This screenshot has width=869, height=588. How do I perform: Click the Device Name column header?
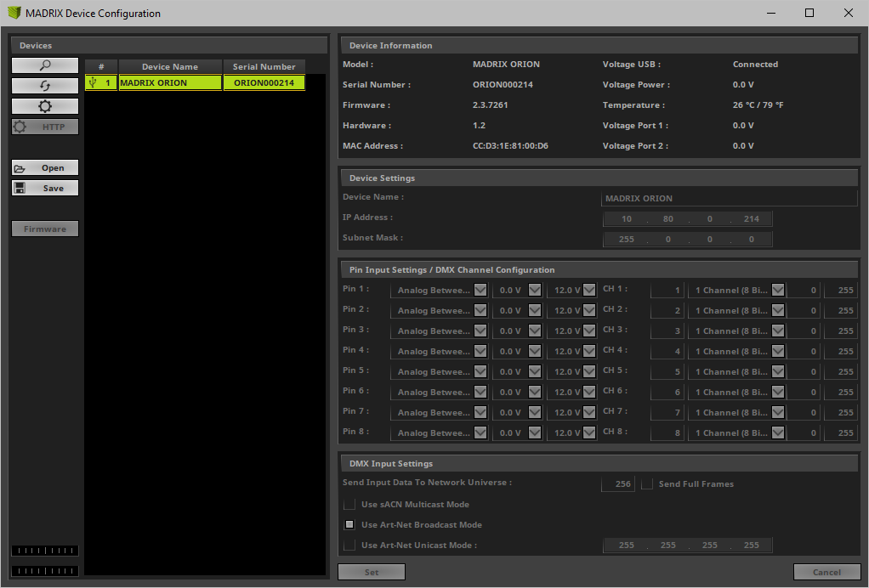[x=170, y=66]
